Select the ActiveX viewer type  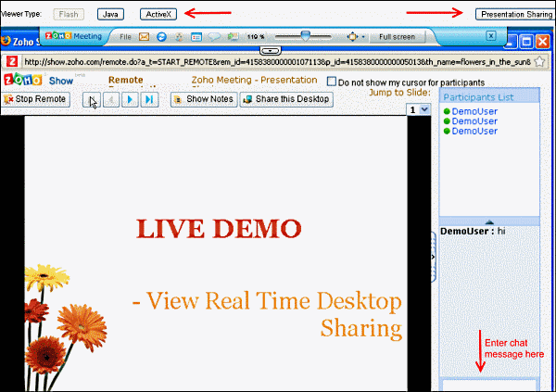point(157,14)
